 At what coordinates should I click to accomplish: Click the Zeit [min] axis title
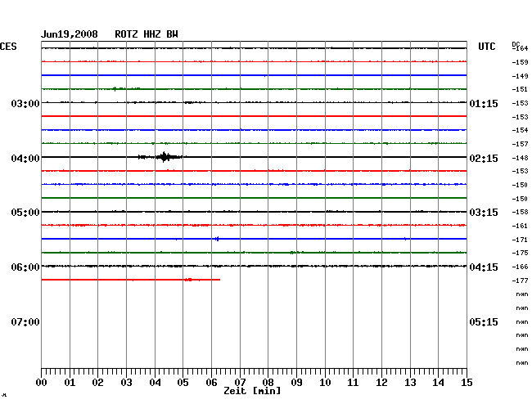[x=252, y=391]
